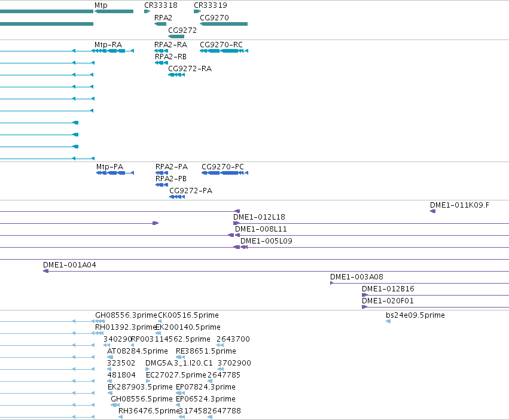The width and height of the screenshot is (509, 420).
Task: Click the RPA2-PB protein label
Action: pos(170,179)
